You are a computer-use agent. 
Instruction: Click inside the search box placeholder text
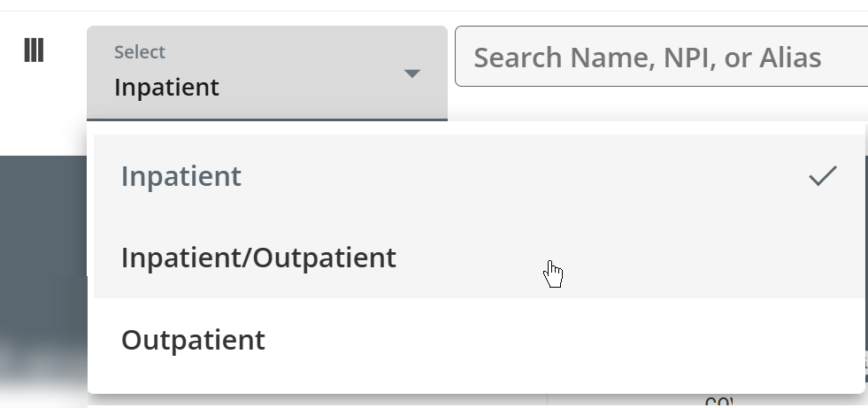click(x=648, y=58)
